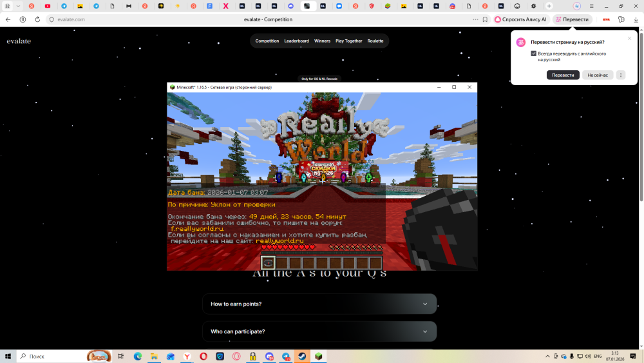Screen dimensions: 644x363
Task: Show hidden system tray icons
Action: [547, 357]
